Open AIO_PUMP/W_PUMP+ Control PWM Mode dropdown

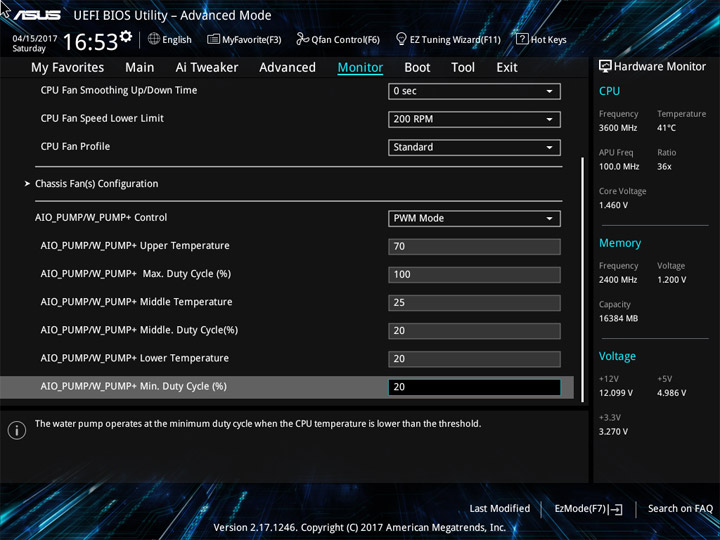pyautogui.click(x=474, y=219)
